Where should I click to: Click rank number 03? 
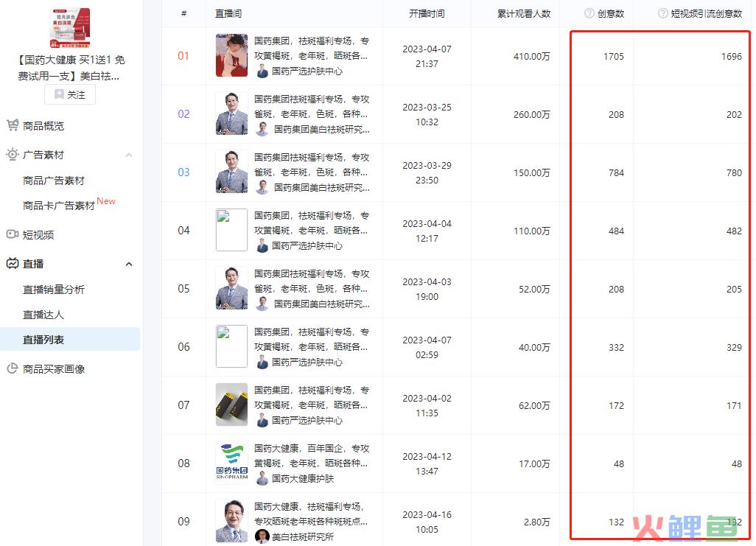(x=183, y=172)
